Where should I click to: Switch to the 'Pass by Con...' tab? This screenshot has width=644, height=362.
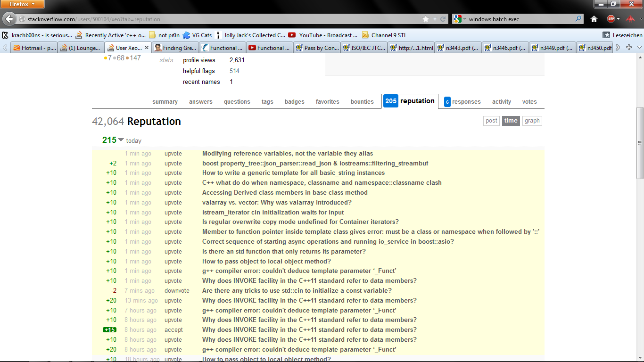(317, 48)
